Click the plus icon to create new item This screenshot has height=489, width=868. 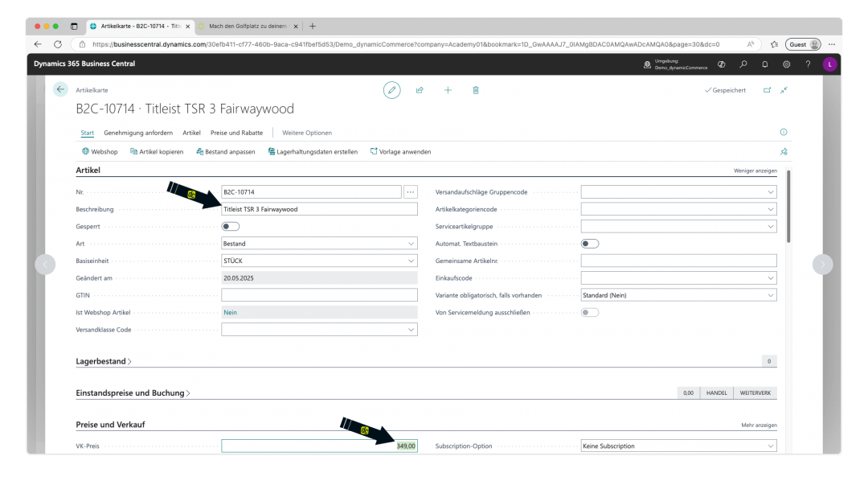tap(448, 90)
